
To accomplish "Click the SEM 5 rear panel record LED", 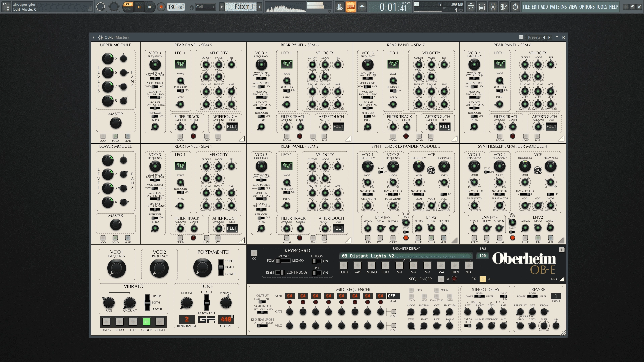I will tap(193, 136).
